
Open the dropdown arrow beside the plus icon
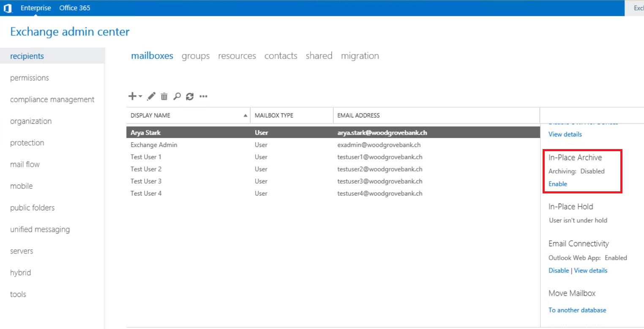[140, 97]
